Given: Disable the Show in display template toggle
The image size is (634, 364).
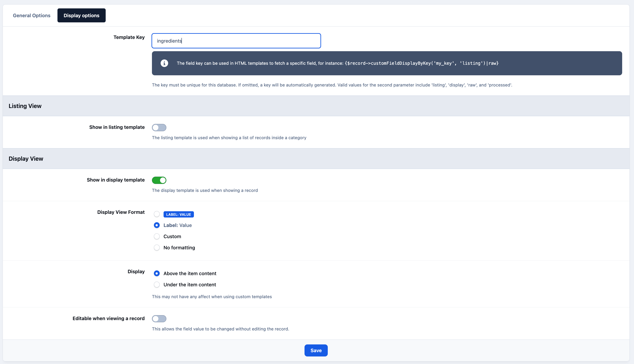Looking at the screenshot, I should click(159, 180).
